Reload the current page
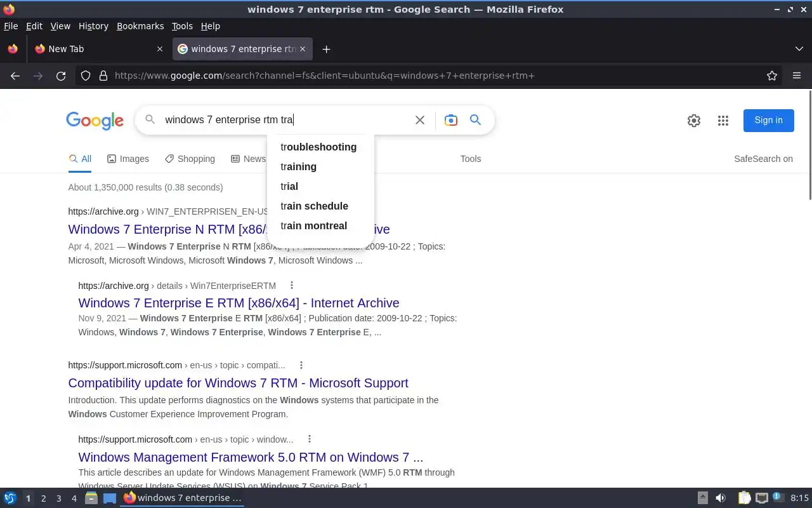 click(61, 76)
